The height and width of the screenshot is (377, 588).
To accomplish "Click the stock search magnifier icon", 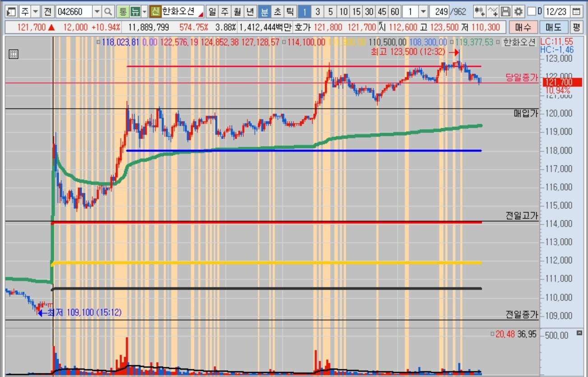I will [x=108, y=11].
